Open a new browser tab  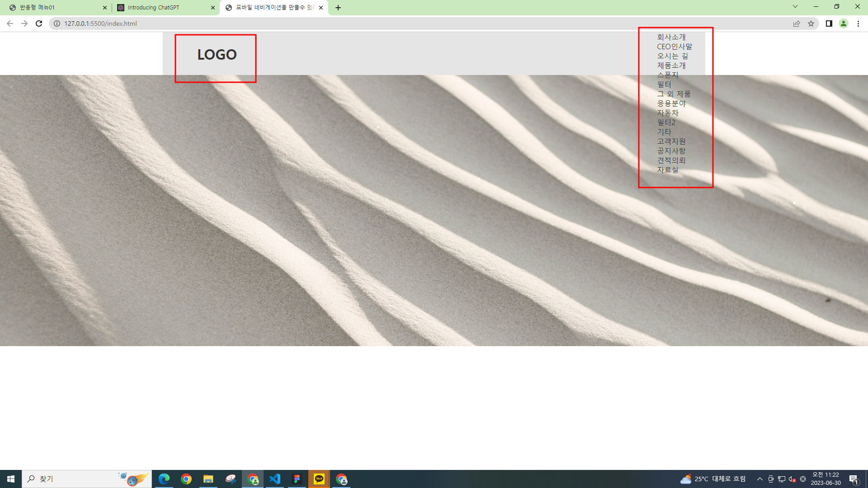(338, 8)
